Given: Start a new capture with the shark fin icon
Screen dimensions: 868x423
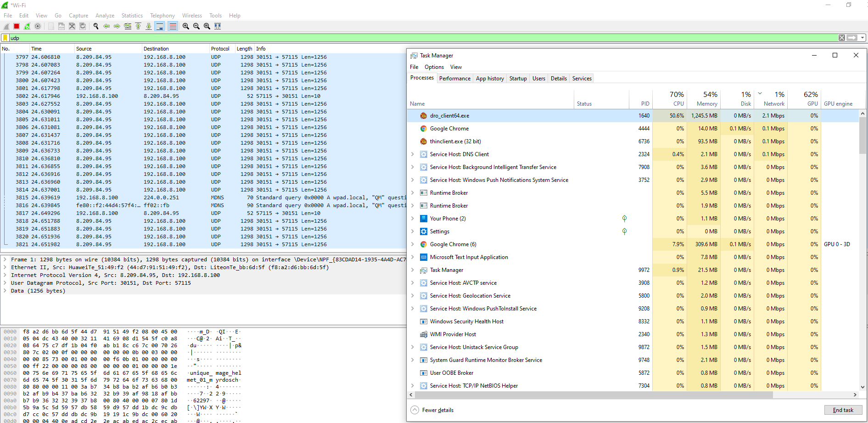Looking at the screenshot, I should [x=6, y=26].
